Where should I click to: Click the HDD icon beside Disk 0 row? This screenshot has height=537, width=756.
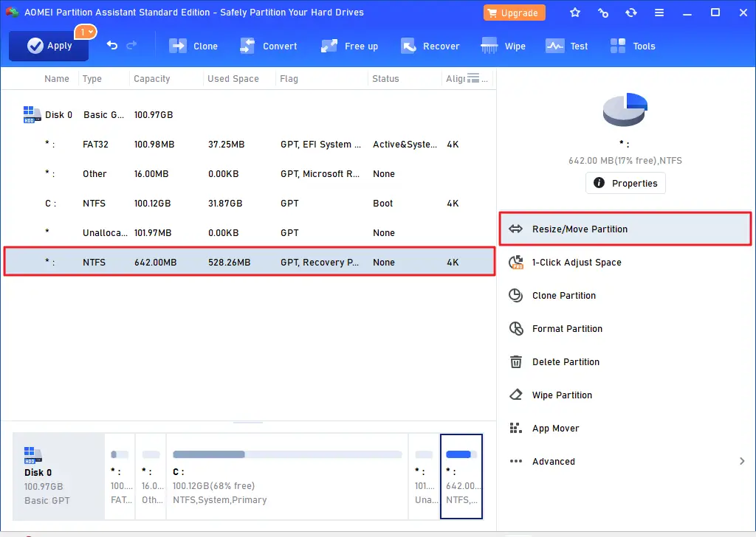click(32, 114)
